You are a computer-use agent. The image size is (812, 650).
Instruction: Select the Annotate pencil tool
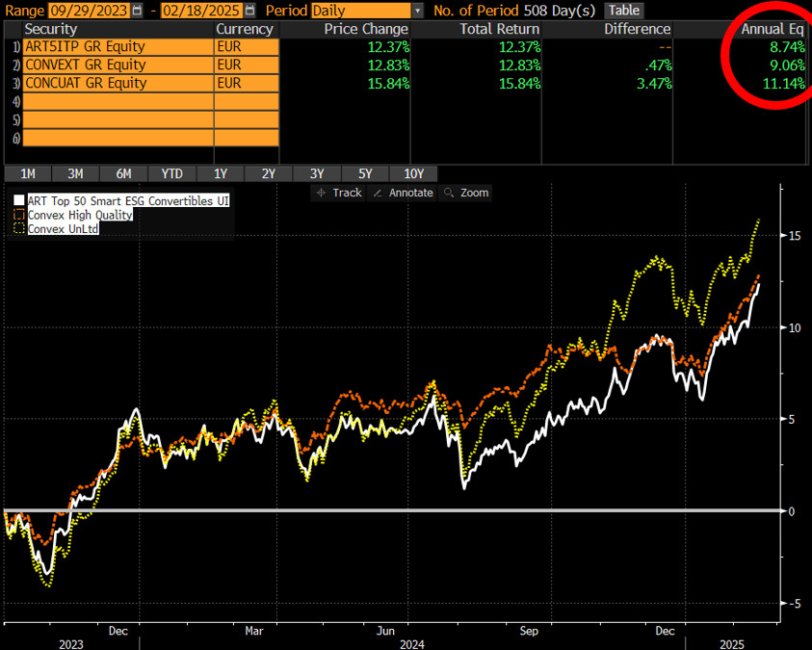pos(403,193)
